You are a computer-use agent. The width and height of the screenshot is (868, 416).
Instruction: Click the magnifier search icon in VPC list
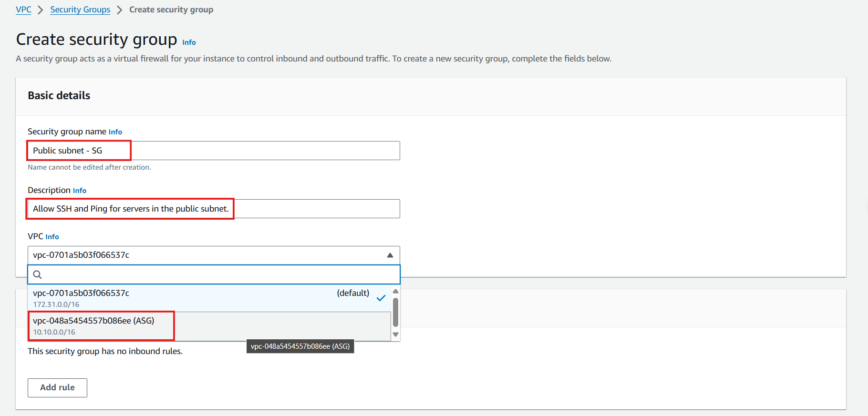pos(38,274)
